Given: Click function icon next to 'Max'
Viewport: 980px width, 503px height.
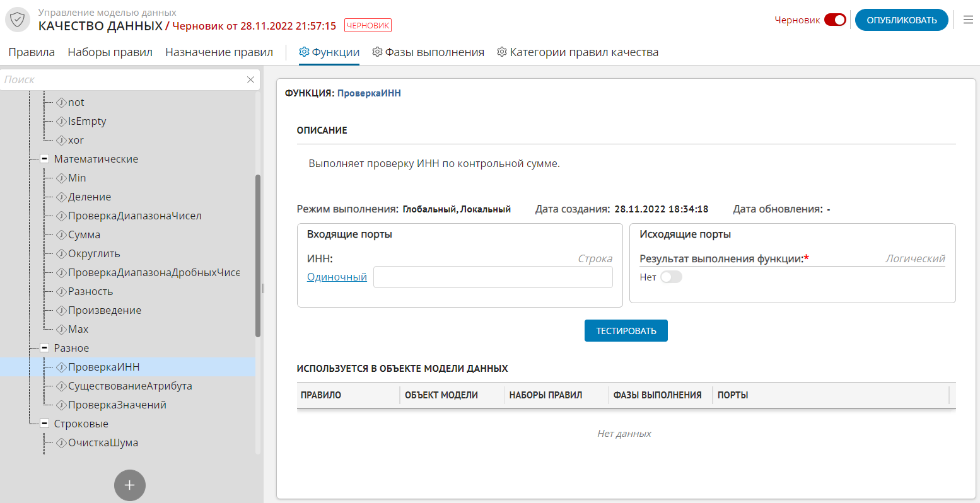Looking at the screenshot, I should click(x=61, y=329).
